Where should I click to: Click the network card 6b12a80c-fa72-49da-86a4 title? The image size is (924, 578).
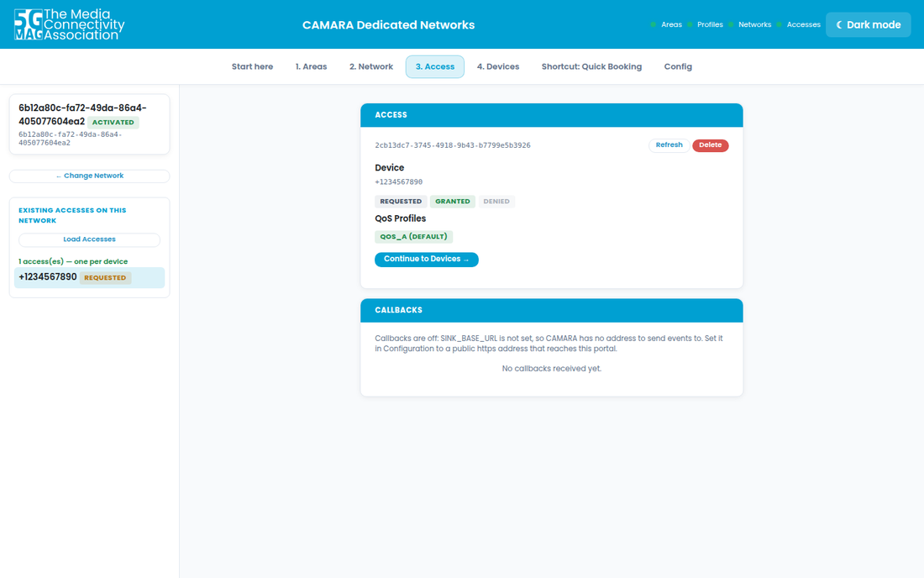tap(82, 115)
